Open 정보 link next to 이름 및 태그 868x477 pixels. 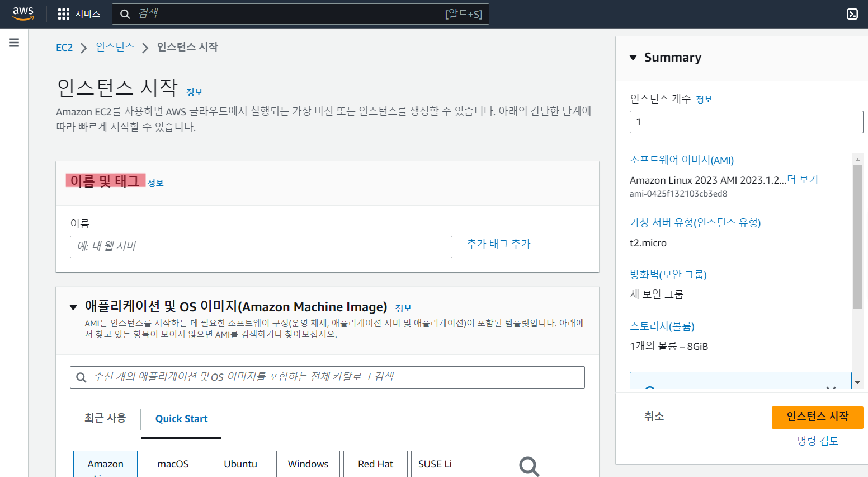[x=155, y=183]
